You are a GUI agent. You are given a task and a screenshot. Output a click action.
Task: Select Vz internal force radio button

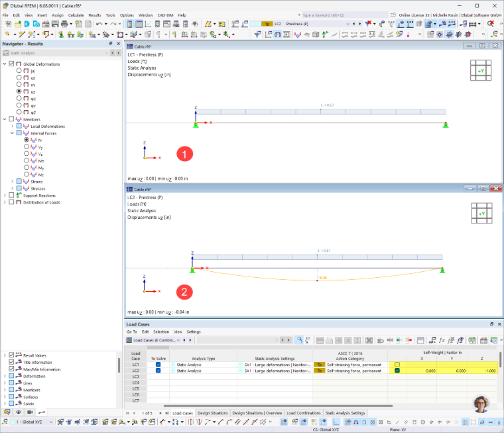pos(27,153)
